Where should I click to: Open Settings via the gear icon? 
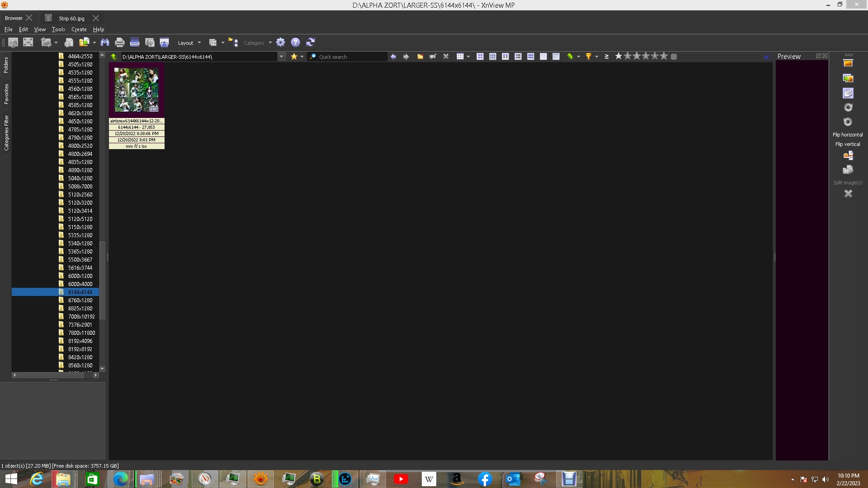(x=280, y=42)
